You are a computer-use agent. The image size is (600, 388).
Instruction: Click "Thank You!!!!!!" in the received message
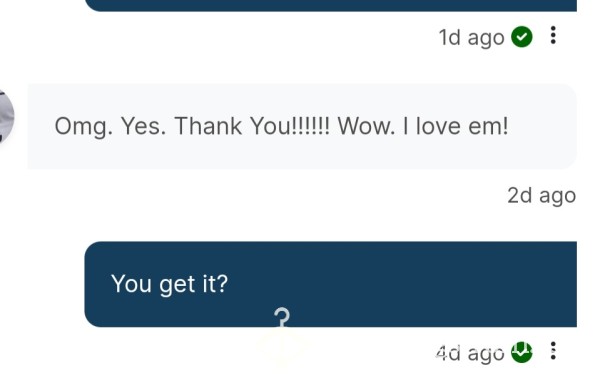pos(252,126)
